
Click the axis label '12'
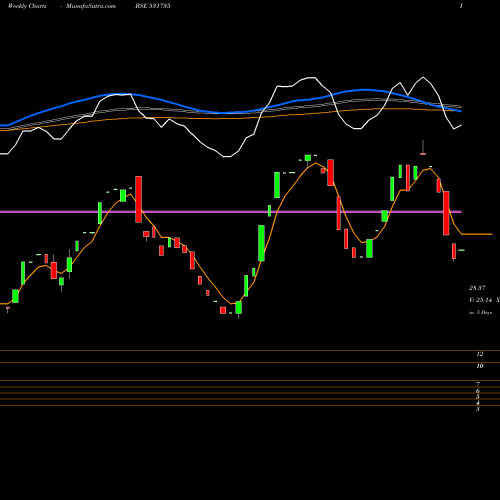point(480,354)
